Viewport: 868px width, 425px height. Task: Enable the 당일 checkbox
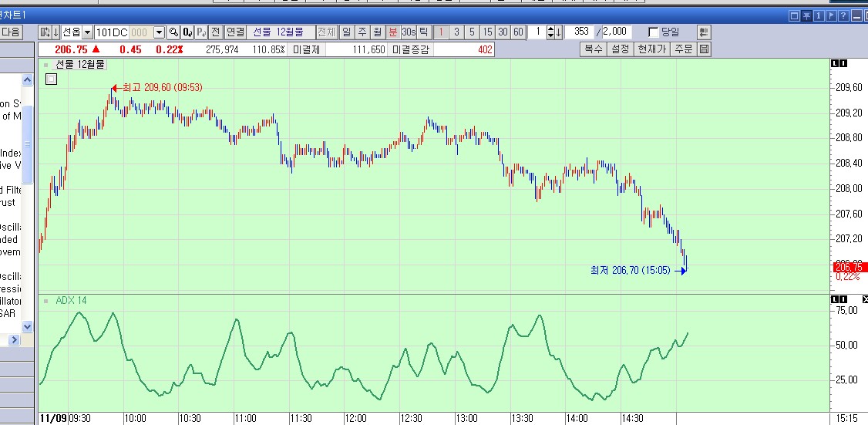(653, 32)
